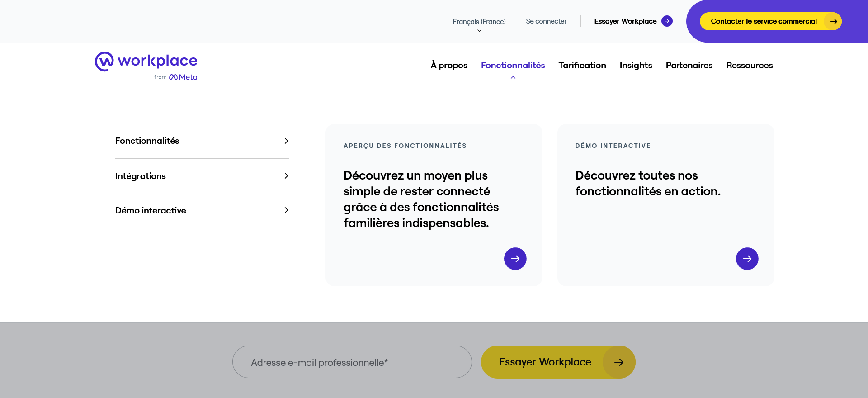Click Contacter le service commercial button
Viewport: 868px width, 398px height.
tap(771, 21)
